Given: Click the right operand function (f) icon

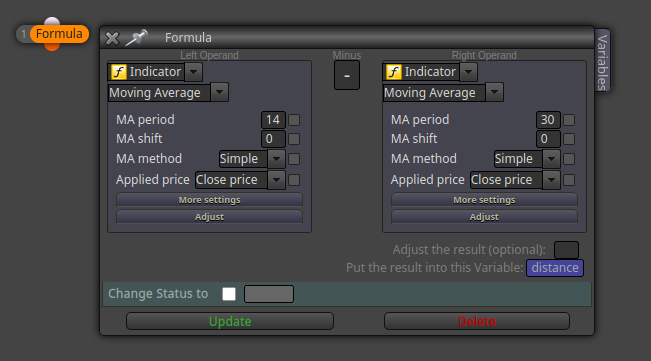Looking at the screenshot, I should [x=394, y=72].
